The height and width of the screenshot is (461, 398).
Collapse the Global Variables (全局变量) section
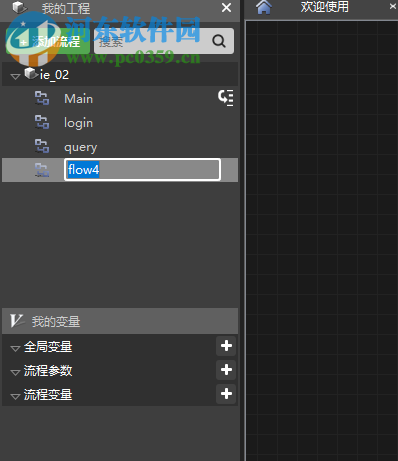coord(15,349)
